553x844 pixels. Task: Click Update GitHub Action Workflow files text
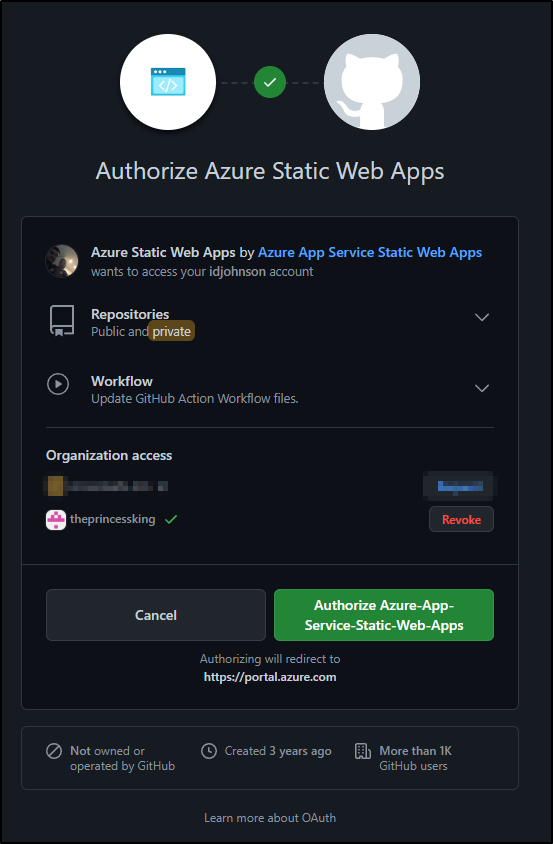tap(194, 399)
